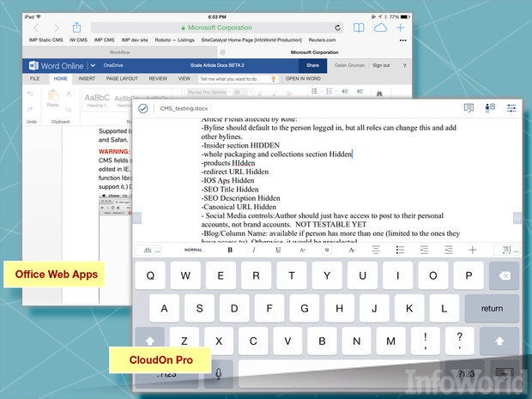Add a new Safari tab with plus
Image resolution: width=532 pixels, height=399 pixels.
tap(401, 27)
